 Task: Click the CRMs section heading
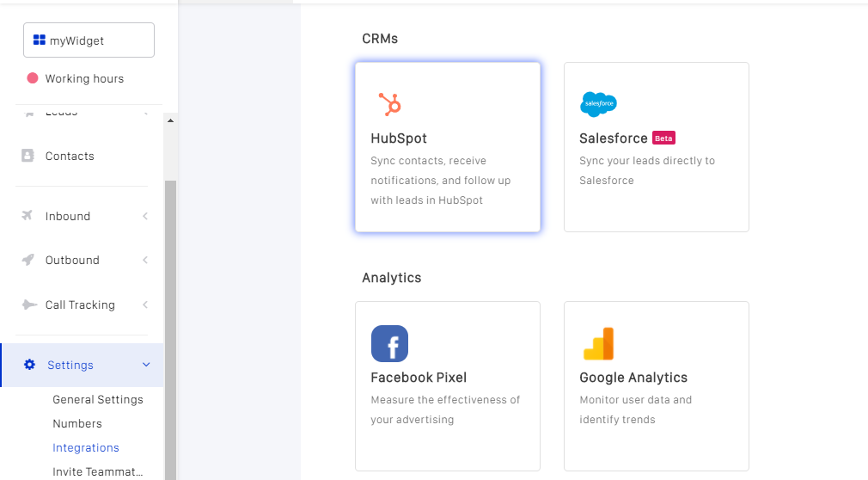pyautogui.click(x=380, y=39)
